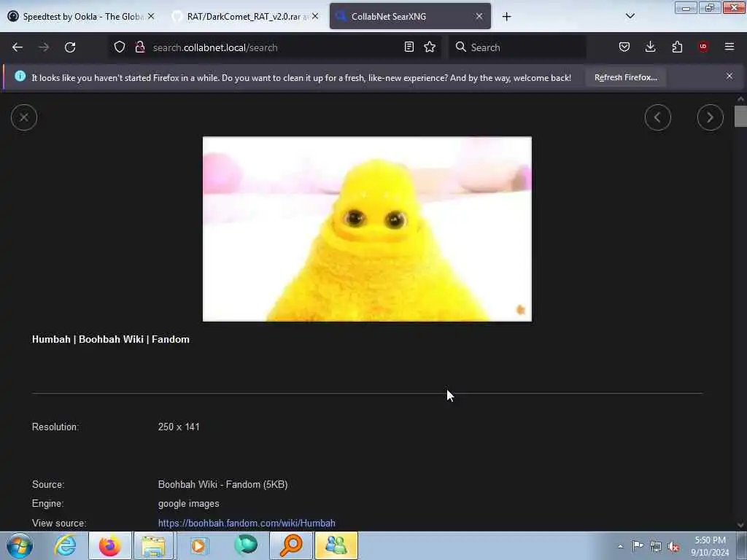Open Windows Media Player taskbar icon
This screenshot has height=560, width=747.
[199, 545]
